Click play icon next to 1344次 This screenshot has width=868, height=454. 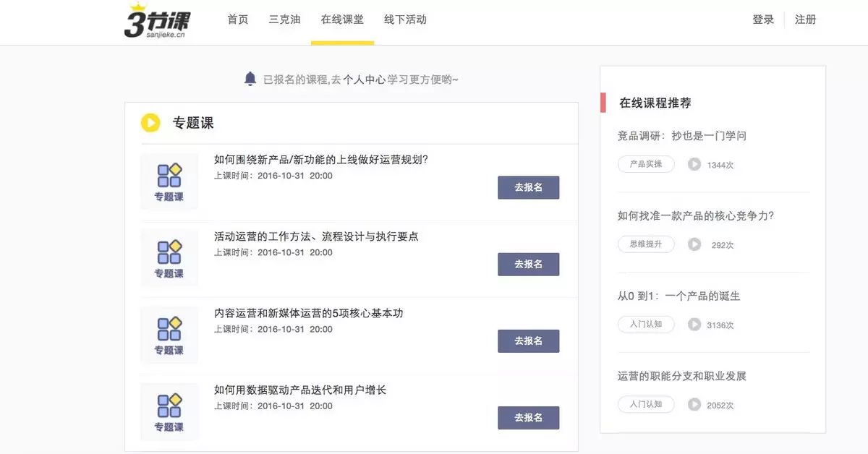[x=694, y=164]
